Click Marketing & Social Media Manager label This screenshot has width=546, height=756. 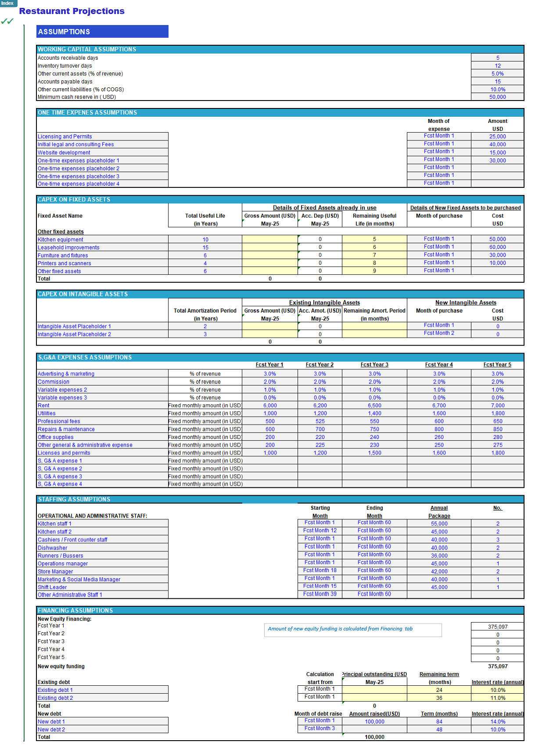click(102, 580)
